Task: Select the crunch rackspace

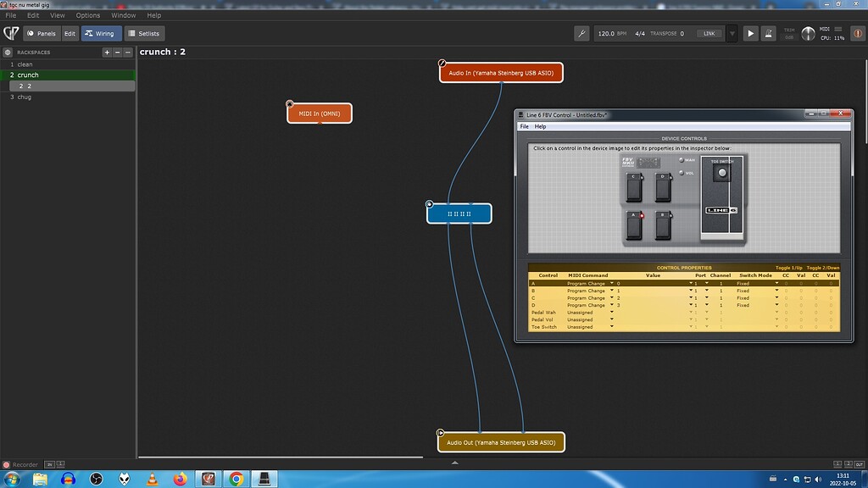Action: pos(68,75)
